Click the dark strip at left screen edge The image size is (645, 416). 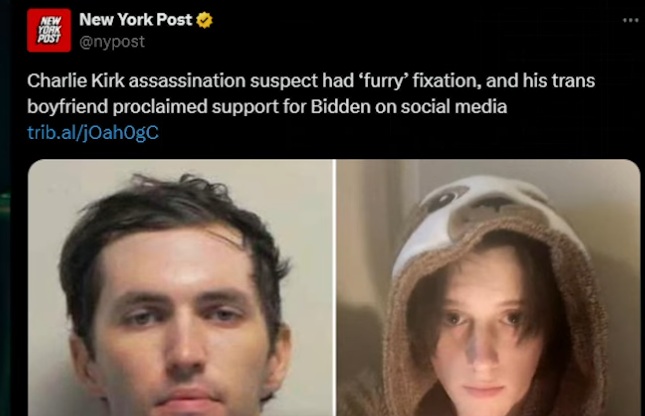[5, 208]
